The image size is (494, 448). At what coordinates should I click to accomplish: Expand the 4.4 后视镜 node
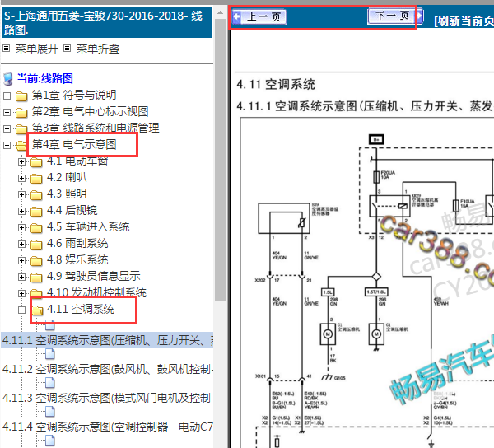(21, 211)
